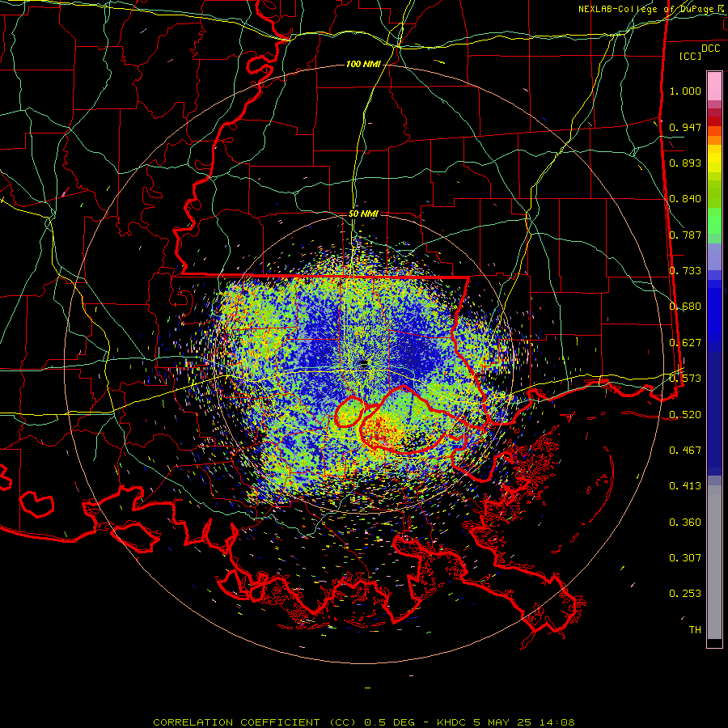Click the 100 NMI range ring label
This screenshot has height=728, width=728.
(x=363, y=64)
